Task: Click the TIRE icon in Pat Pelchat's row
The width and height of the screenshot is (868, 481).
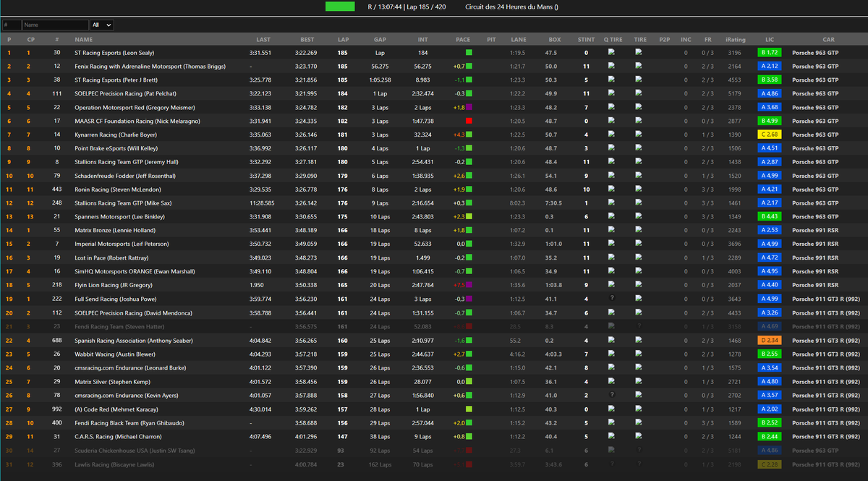Action: coord(639,93)
